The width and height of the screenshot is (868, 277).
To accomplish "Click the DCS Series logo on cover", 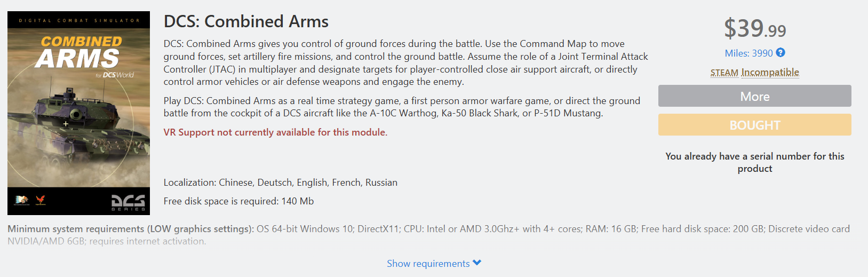I will tap(128, 202).
